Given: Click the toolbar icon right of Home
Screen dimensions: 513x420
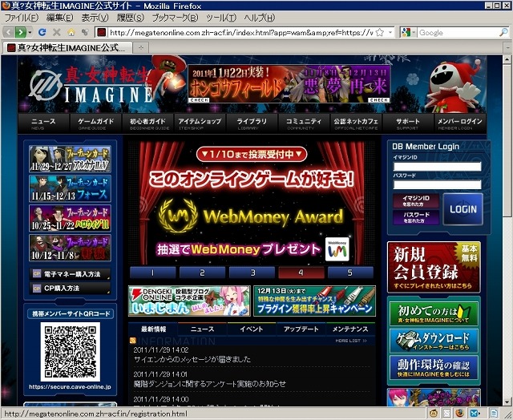Looking at the screenshot, I should point(85,32).
